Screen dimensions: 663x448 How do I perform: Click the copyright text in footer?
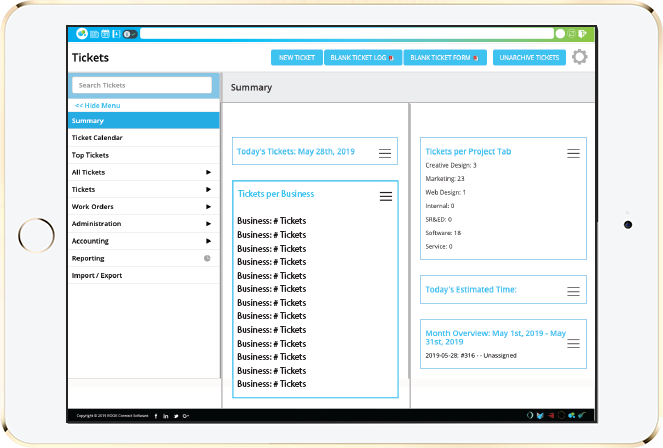[112, 416]
